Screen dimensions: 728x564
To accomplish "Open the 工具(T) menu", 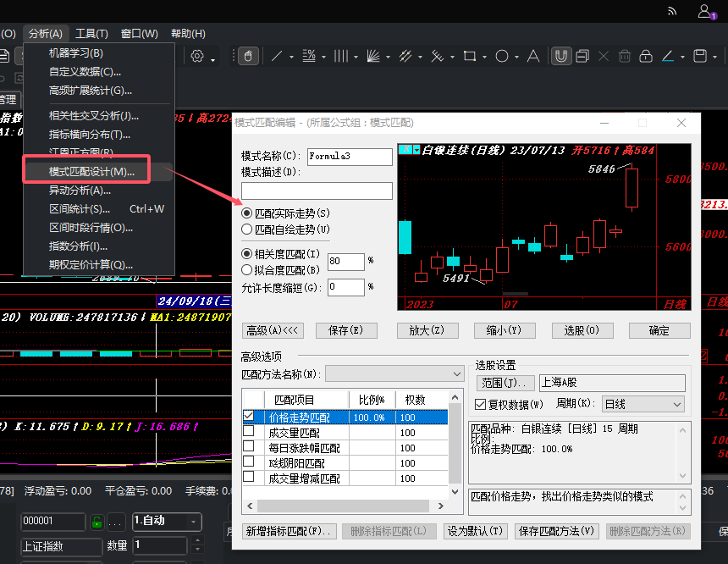I will 91,34.
